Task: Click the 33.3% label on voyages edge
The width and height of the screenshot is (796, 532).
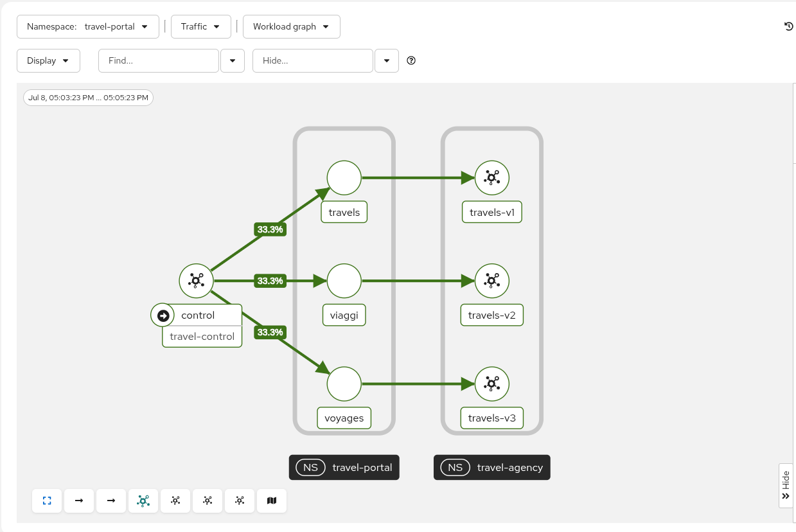Action: (270, 332)
